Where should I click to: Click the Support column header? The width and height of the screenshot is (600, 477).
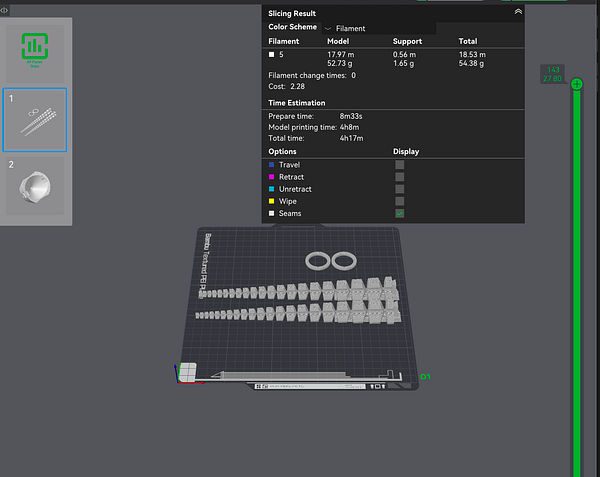pos(407,41)
